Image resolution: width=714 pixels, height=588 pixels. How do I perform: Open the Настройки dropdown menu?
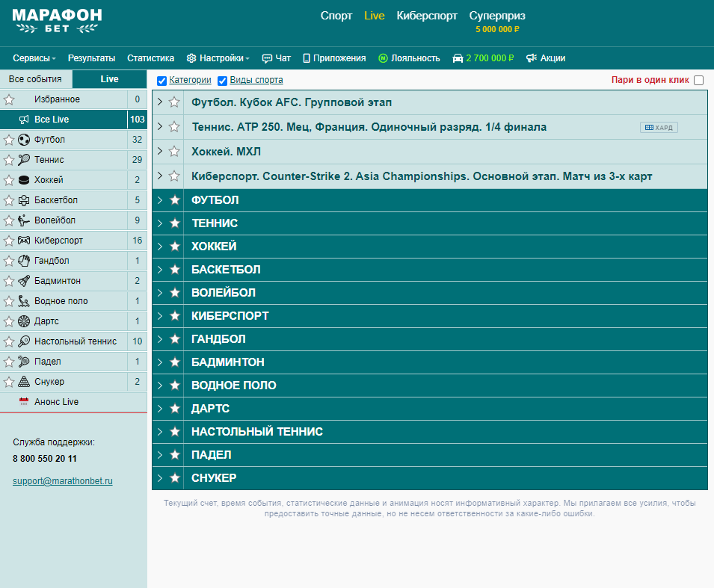218,58
